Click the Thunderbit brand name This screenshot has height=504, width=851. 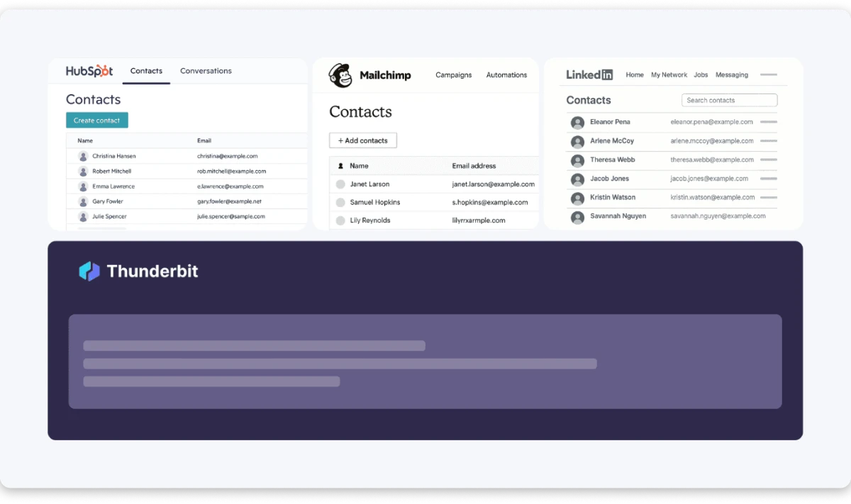pyautogui.click(x=152, y=271)
